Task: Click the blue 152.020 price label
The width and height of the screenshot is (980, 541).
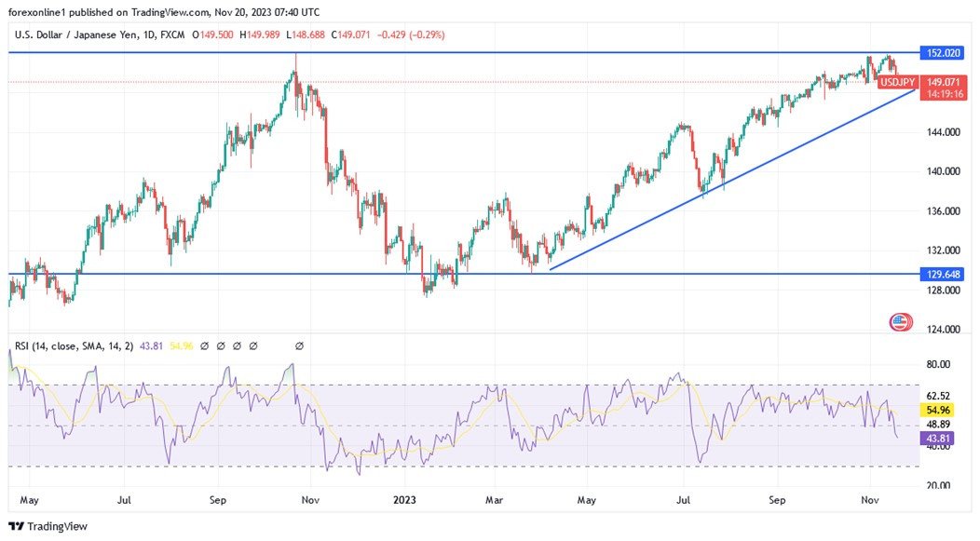Action: click(945, 53)
